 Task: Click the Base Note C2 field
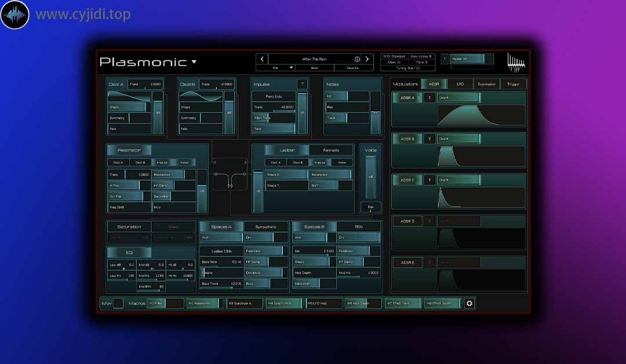click(x=221, y=262)
